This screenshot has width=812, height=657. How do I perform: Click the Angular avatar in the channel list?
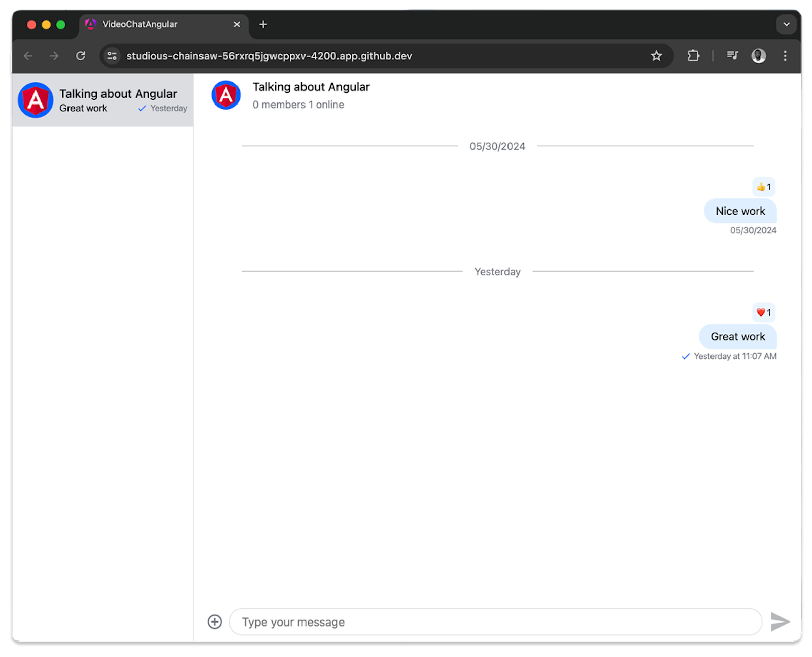pos(36,100)
